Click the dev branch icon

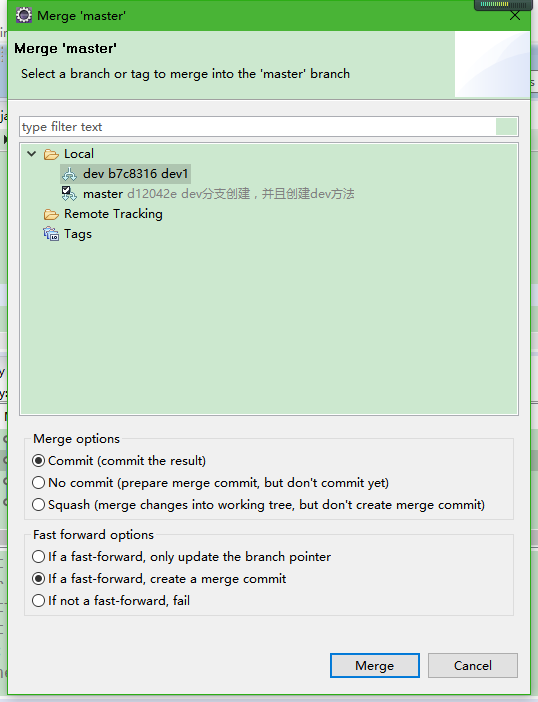[69, 174]
